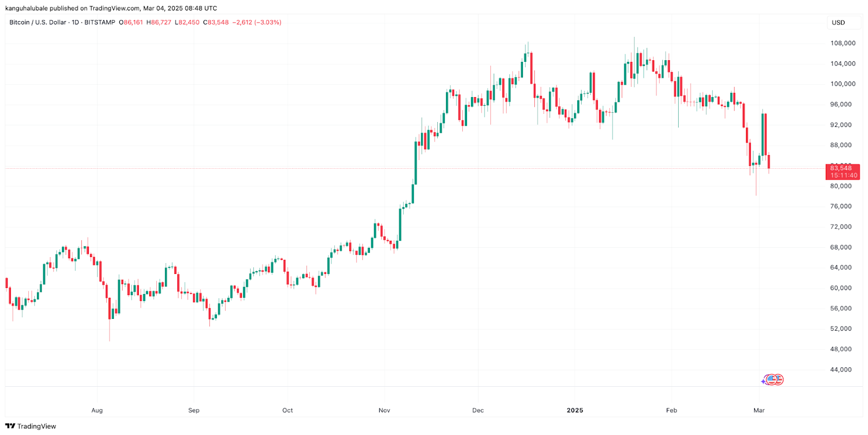Click the purple sparkle icon beside flags
The width and height of the screenshot is (868, 435).
tap(763, 381)
